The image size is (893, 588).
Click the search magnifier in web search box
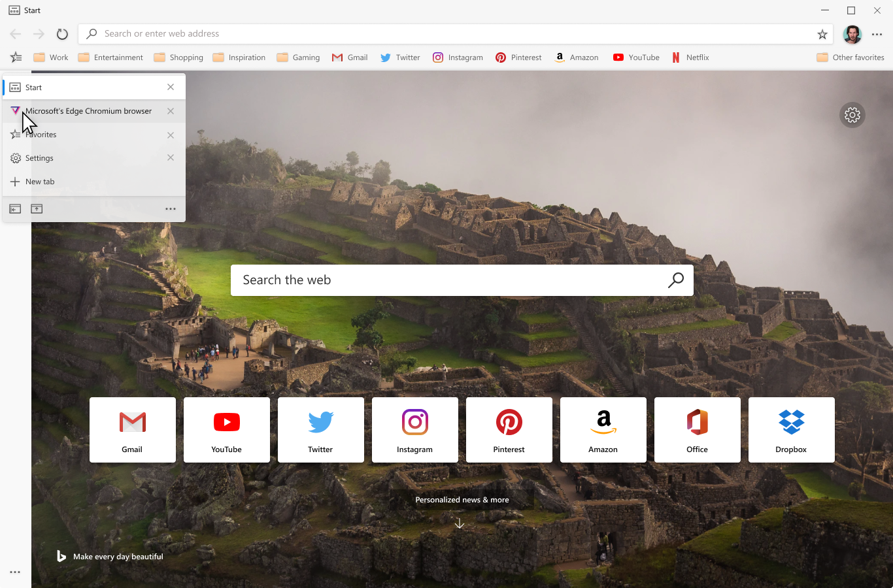676,280
